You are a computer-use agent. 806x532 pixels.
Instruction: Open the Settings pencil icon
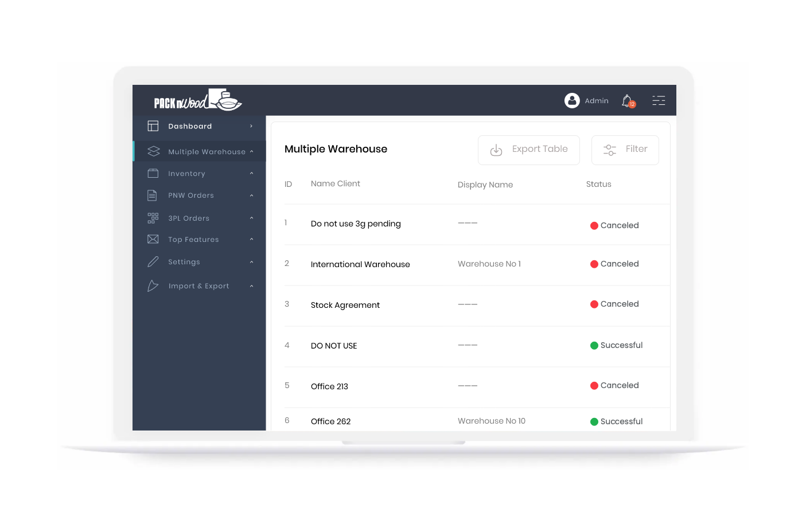coord(153,261)
